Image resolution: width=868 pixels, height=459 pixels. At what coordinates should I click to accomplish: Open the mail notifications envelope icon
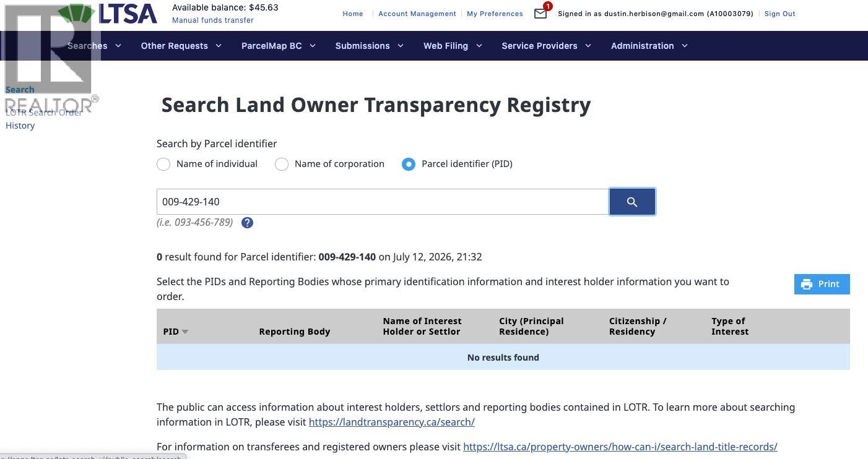tap(540, 14)
